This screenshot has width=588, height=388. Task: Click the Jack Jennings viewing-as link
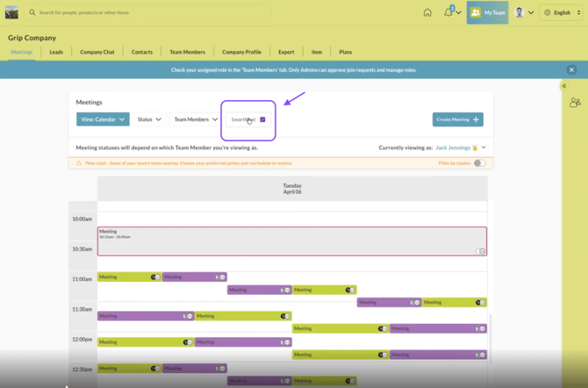click(453, 147)
